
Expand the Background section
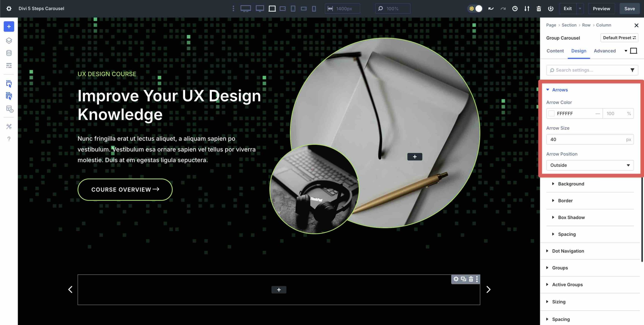coord(571,184)
